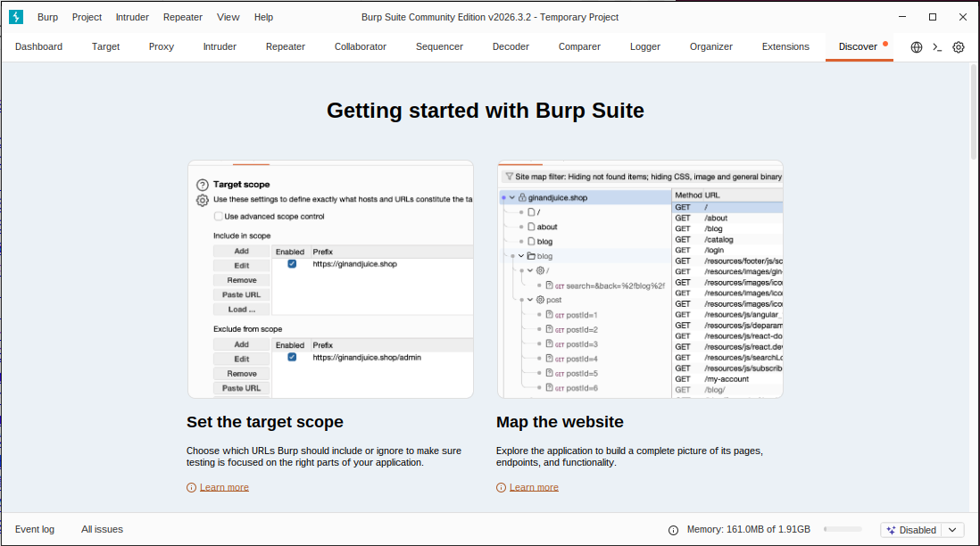
Task: Switch to the Organizer tab
Action: pos(710,47)
